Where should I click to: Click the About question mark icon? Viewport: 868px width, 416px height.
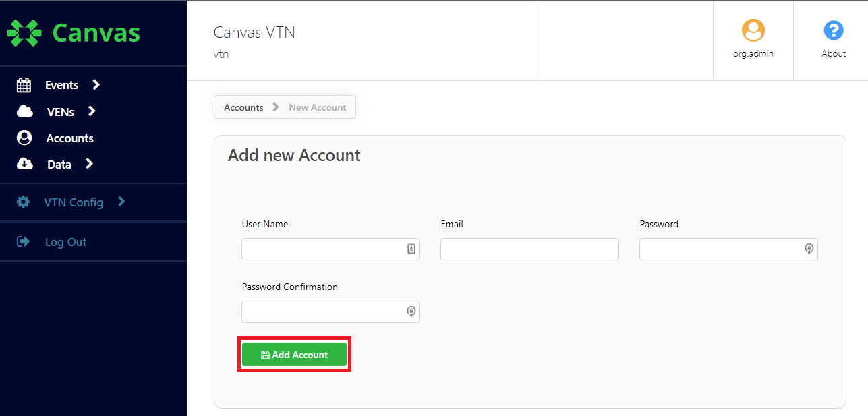click(834, 30)
